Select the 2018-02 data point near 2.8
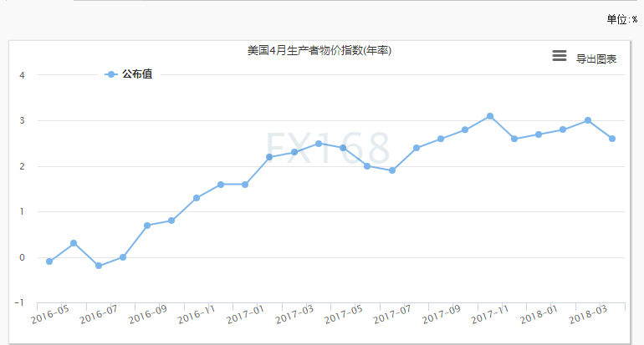This screenshot has height=345, width=644. (563, 129)
